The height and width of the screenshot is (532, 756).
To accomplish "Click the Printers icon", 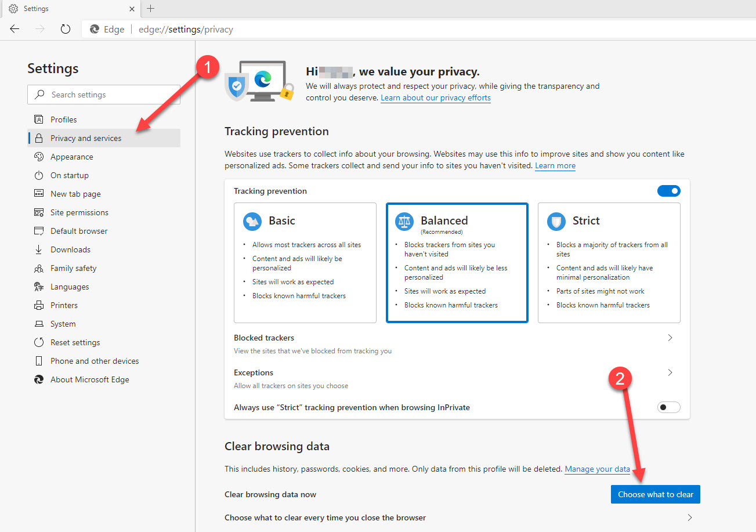I will 39,305.
